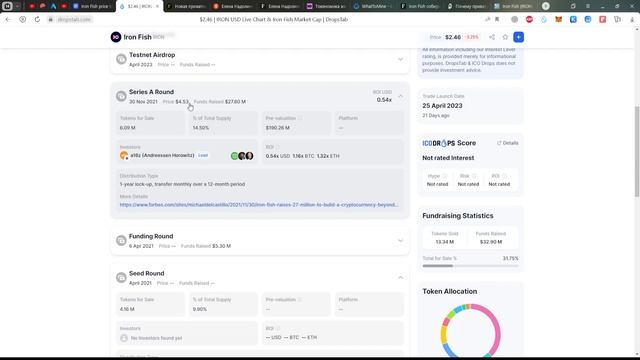Click the Testnet Airdrop title
The width and height of the screenshot is (640, 360).
coord(152,55)
